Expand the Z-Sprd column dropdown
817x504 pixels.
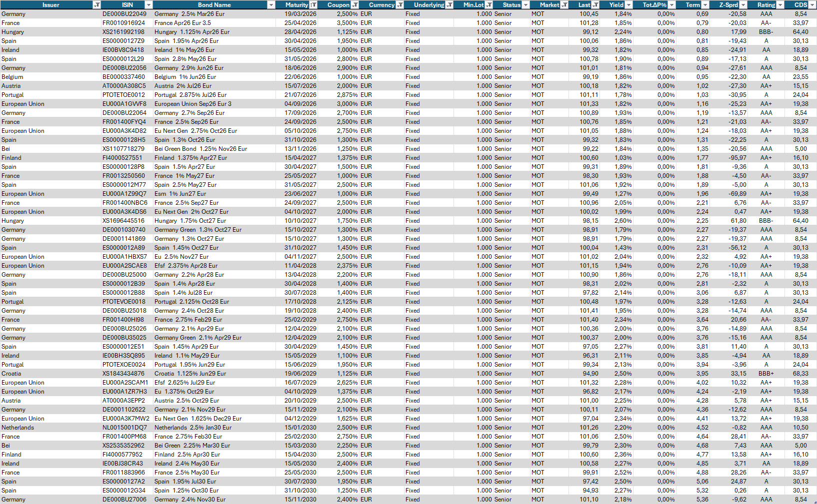[x=743, y=5]
